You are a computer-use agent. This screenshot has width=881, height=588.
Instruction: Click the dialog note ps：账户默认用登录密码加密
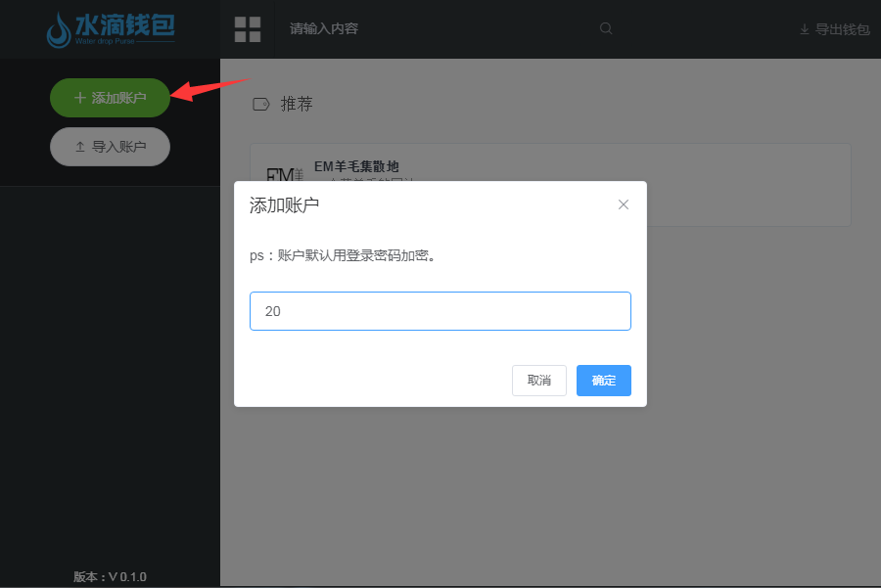coord(343,255)
